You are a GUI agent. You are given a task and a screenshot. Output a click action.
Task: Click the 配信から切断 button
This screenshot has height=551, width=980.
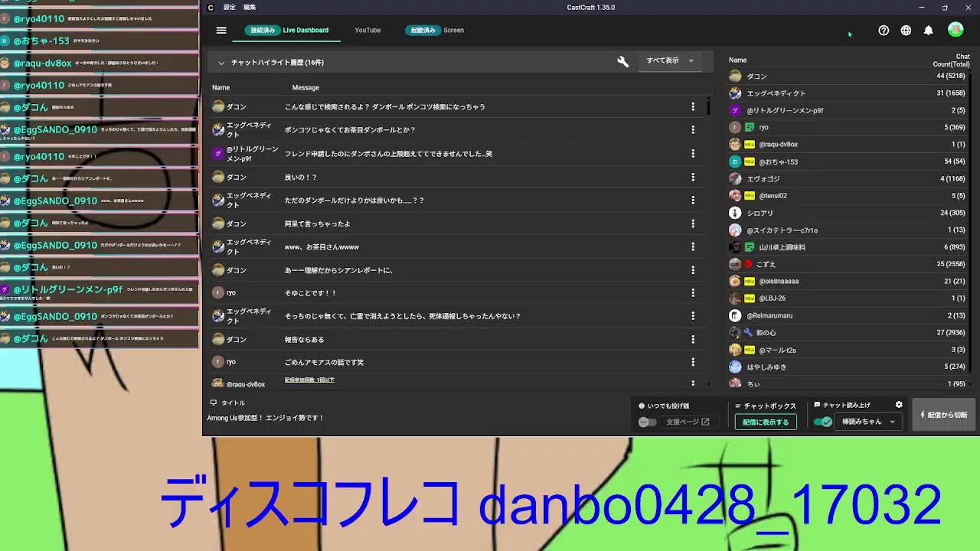[x=943, y=415]
